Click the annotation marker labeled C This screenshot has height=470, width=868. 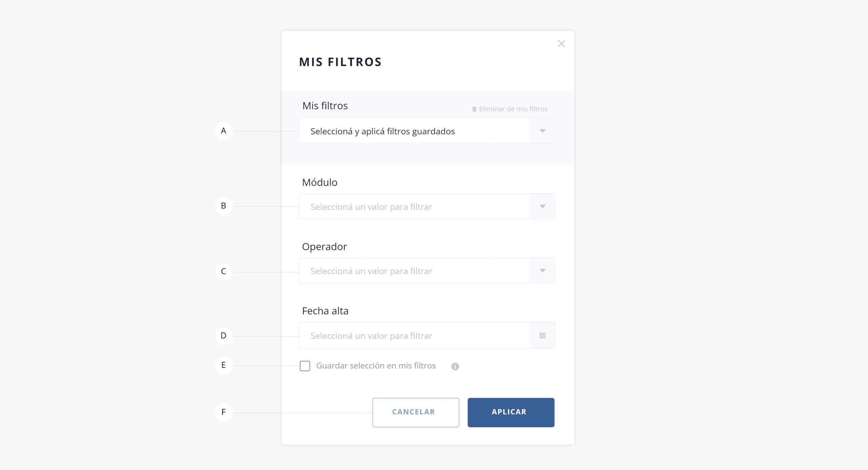(224, 271)
